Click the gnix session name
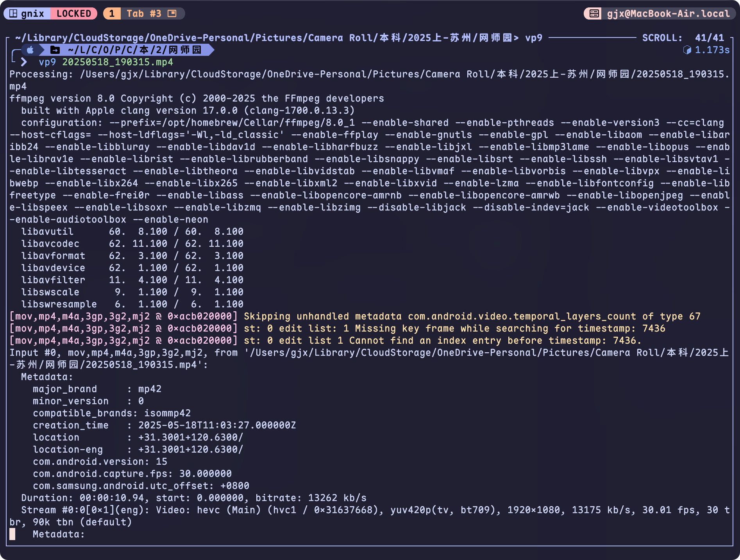 point(32,14)
